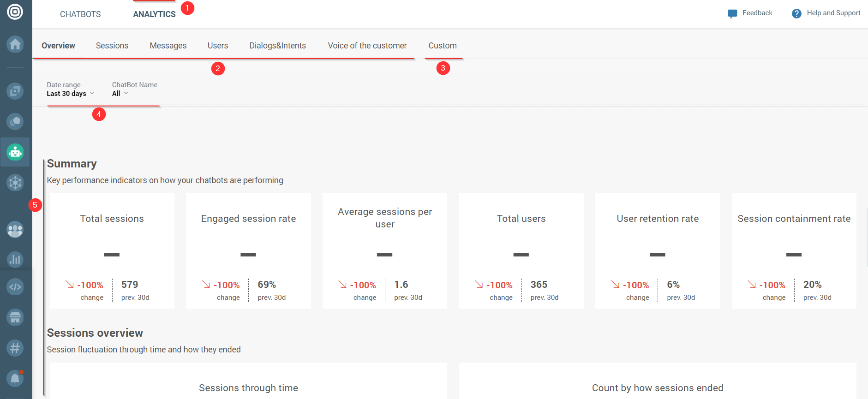Open notifications bell icon

[x=15, y=378]
